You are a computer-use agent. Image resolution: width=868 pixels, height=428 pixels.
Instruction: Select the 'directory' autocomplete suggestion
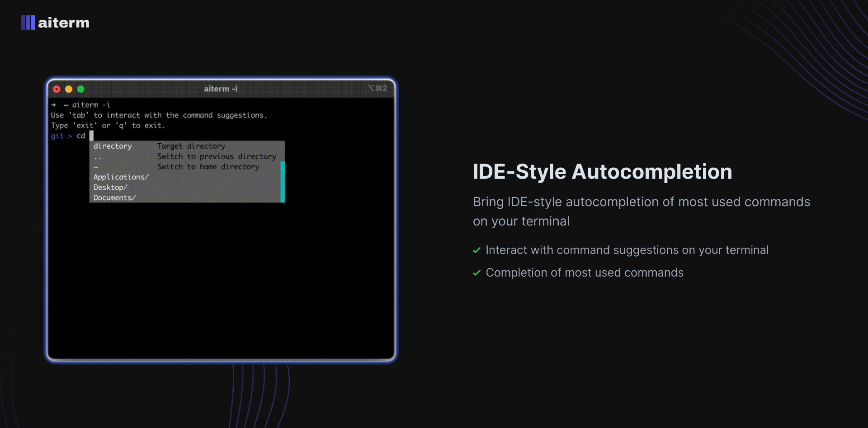[x=113, y=146]
